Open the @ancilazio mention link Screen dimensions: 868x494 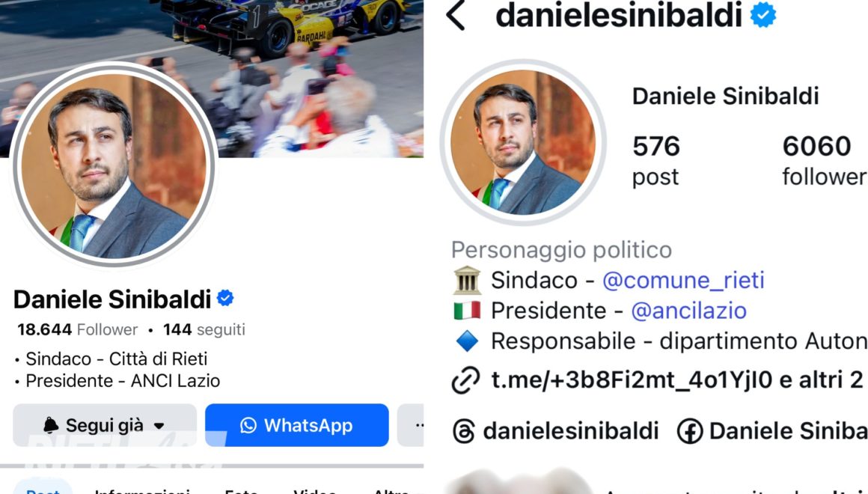pyautogui.click(x=688, y=311)
